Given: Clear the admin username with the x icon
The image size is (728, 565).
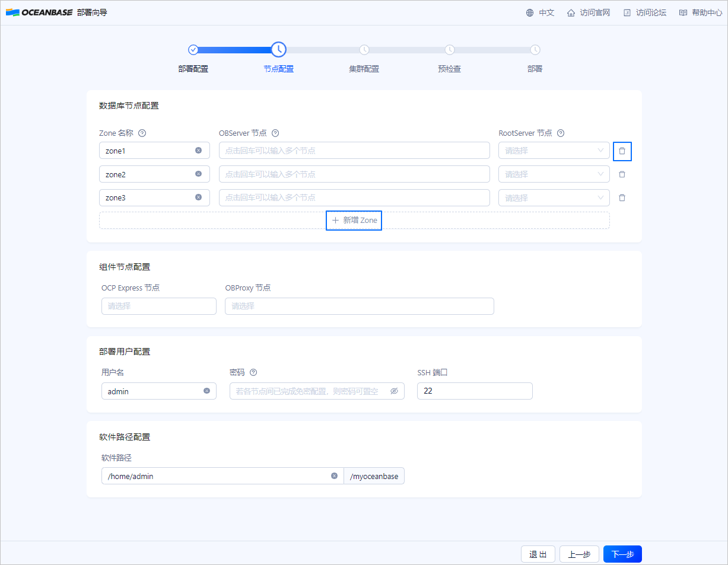Looking at the screenshot, I should (206, 391).
